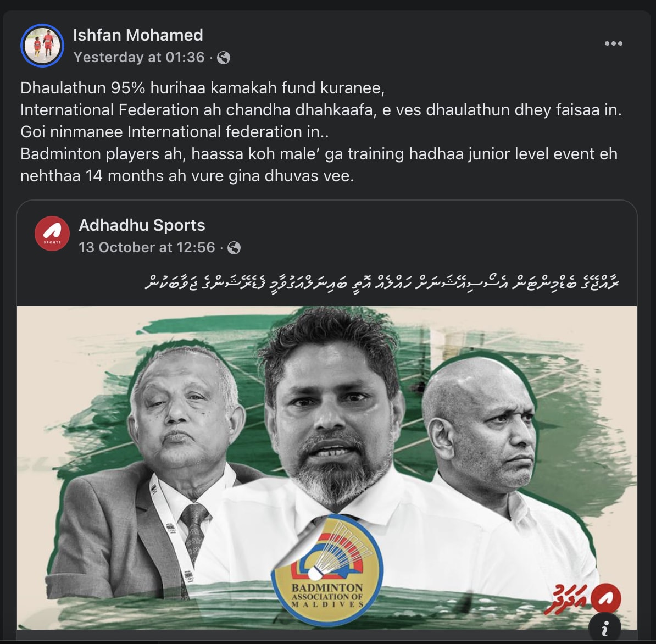Click the 'nehthaa 14 months' text line

point(187,176)
